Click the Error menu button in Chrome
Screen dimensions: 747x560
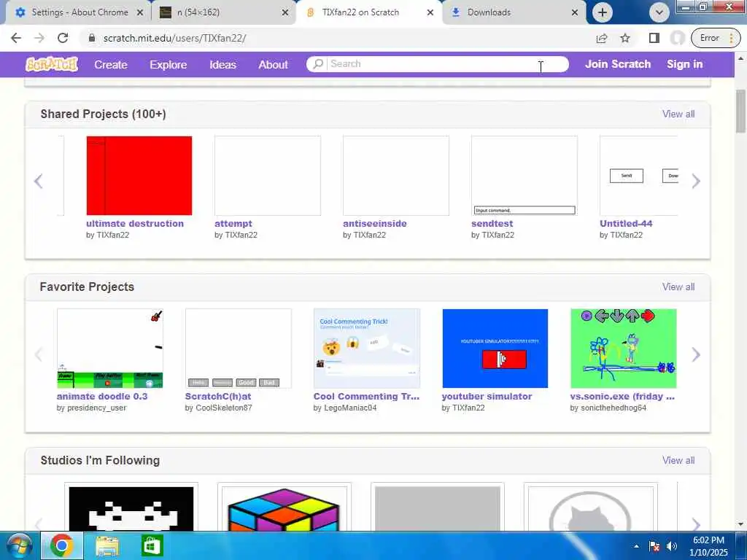(716, 38)
